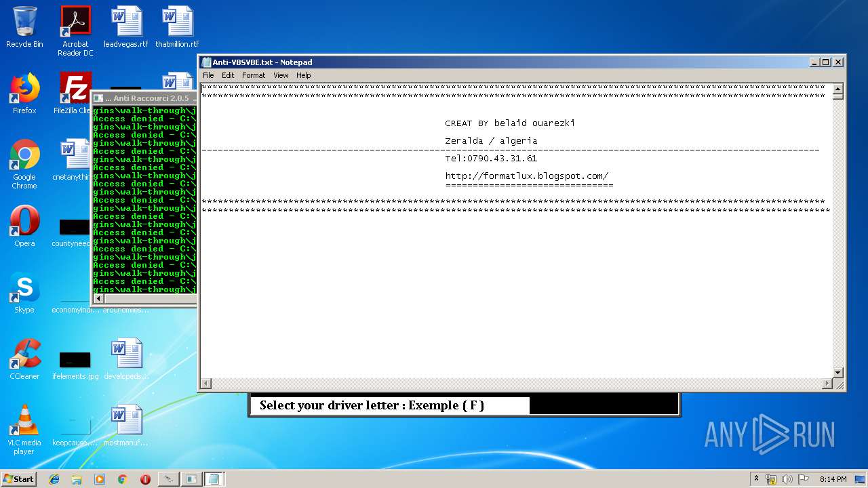The image size is (868, 488).
Task: Select mostmanuf Word document icon
Action: pyautogui.click(x=126, y=426)
